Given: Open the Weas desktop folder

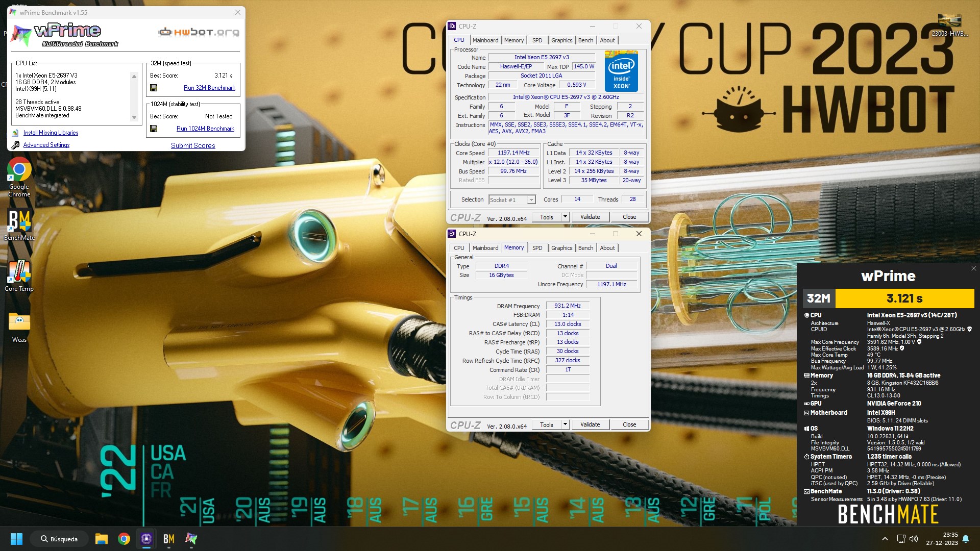Looking at the screenshot, I should (19, 327).
